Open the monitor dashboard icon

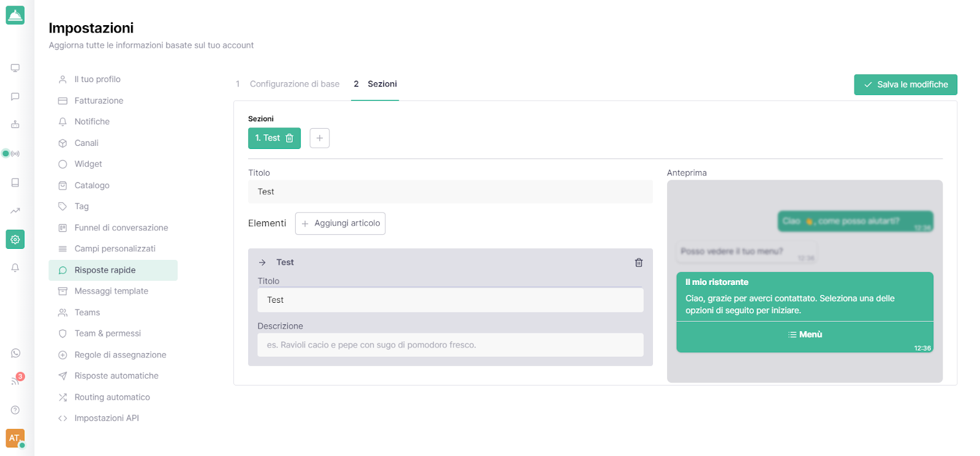(x=15, y=68)
